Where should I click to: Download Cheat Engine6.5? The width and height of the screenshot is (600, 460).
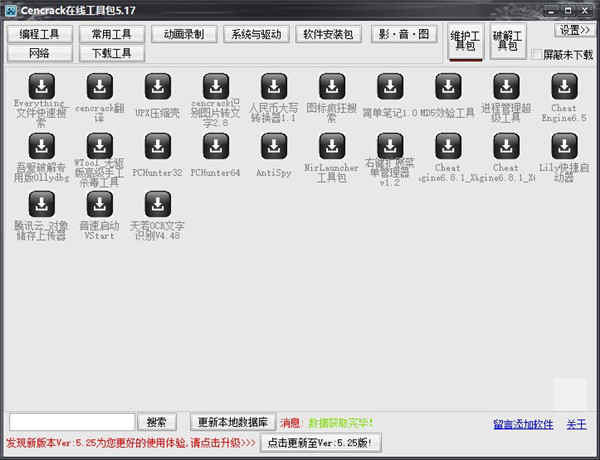click(x=564, y=86)
